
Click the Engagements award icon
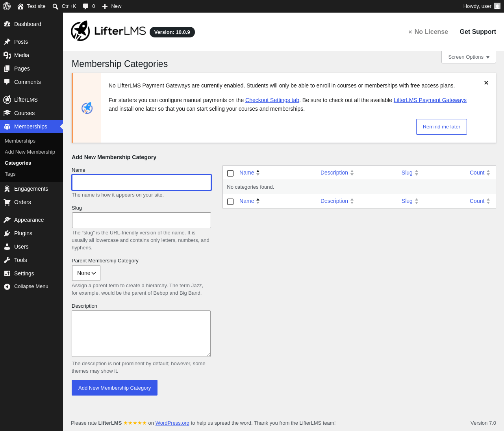(7, 189)
